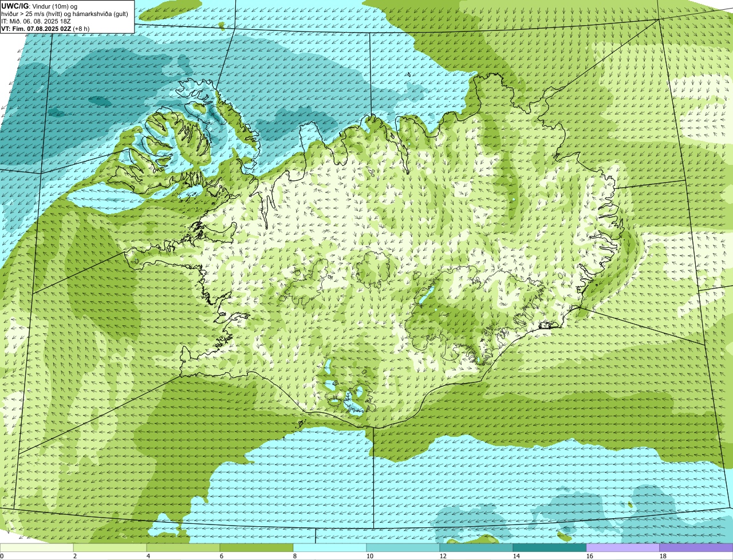Click the 14–16 m/s dark teal swatch
The image size is (733, 560).
click(550, 548)
